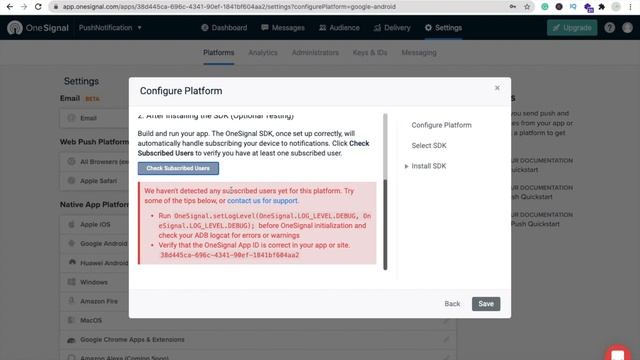
Task: Click the Upgrade button
Action: 572,28
